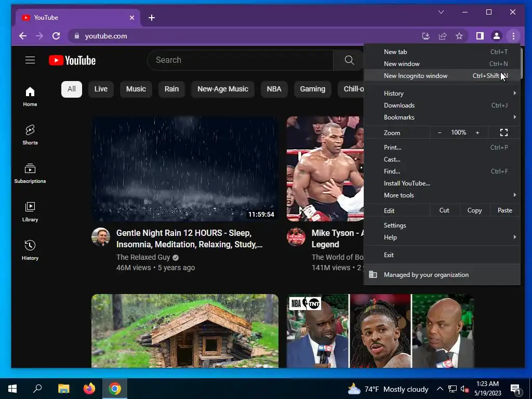Click the youtube.com address bar
This screenshot has width=532, height=399.
[x=244, y=36]
